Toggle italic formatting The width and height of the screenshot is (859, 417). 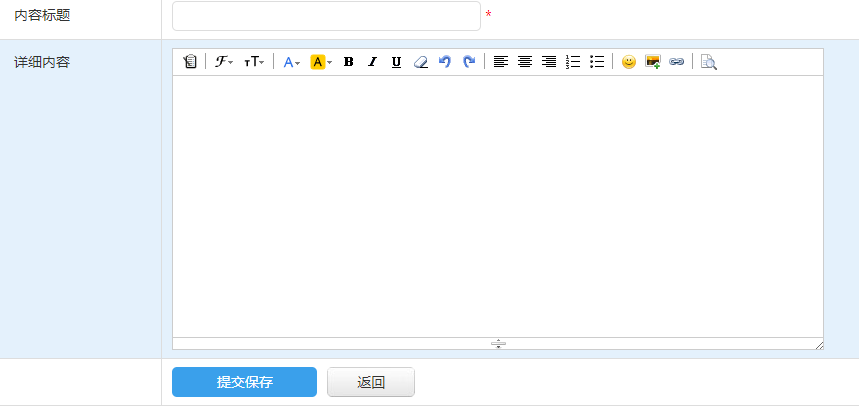373,62
